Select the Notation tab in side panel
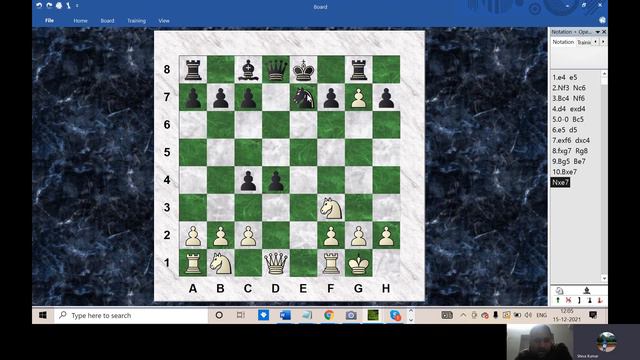The image size is (640, 360). (563, 42)
